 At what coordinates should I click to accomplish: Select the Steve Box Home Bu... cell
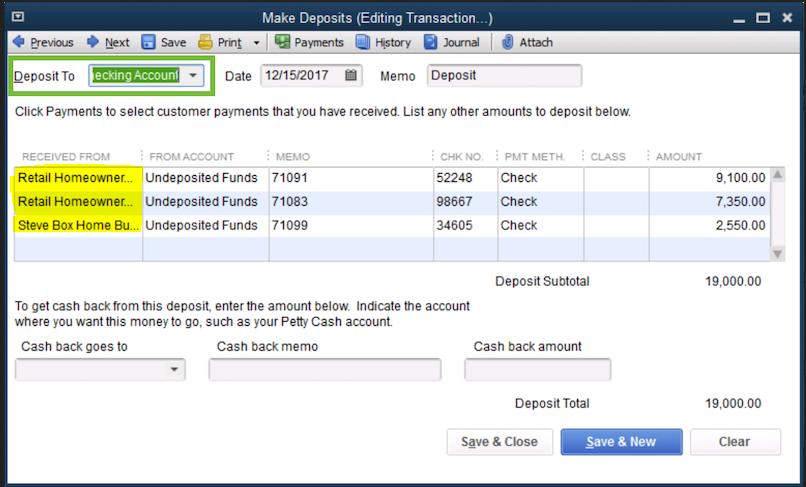tap(78, 225)
